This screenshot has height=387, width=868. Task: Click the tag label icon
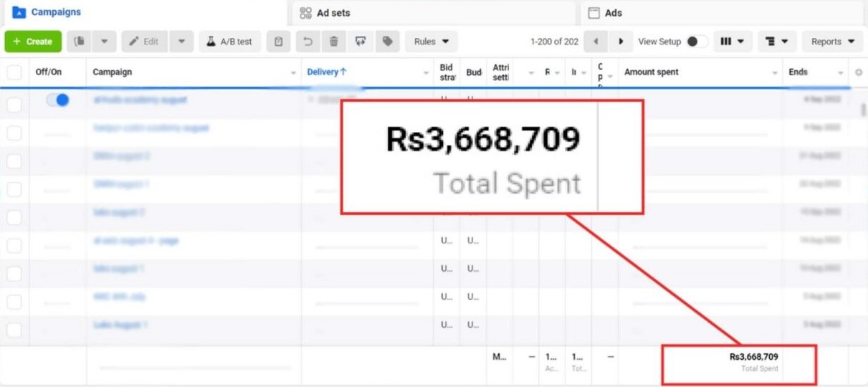(x=388, y=42)
